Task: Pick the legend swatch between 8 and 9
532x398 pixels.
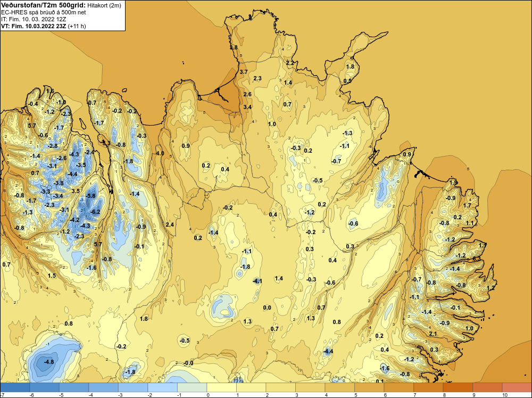Action: 458,387
